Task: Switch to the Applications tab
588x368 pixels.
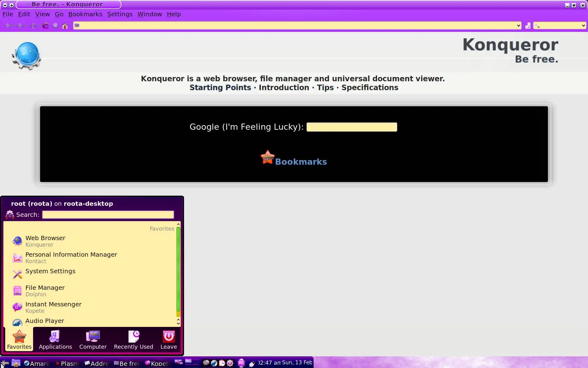Action: click(55, 339)
